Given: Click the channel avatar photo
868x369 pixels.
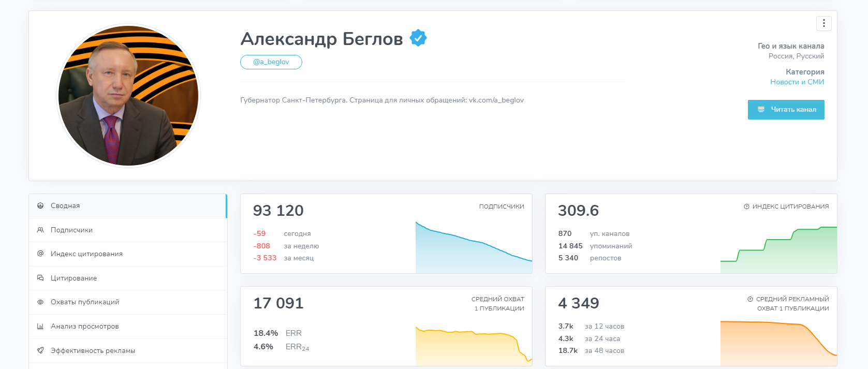Looking at the screenshot, I should (x=128, y=96).
